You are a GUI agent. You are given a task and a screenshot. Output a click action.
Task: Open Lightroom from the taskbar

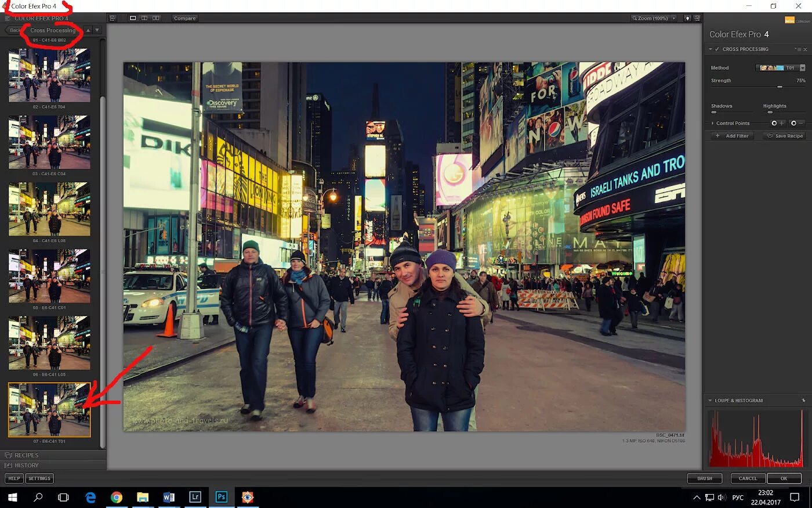(x=195, y=497)
